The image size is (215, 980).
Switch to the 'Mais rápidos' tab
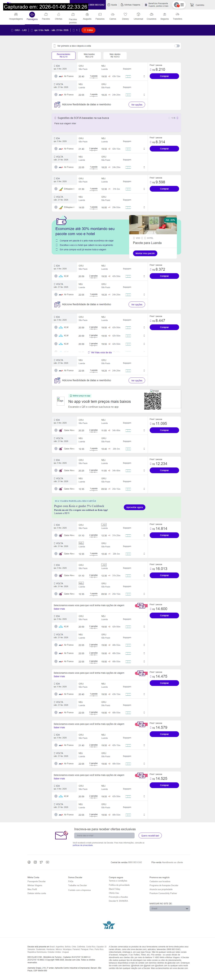(115, 56)
